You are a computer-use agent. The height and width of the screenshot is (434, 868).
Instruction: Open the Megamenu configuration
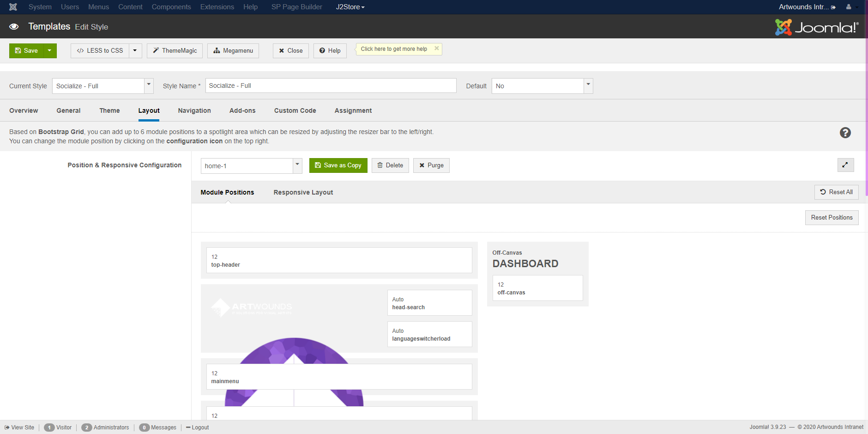point(233,51)
